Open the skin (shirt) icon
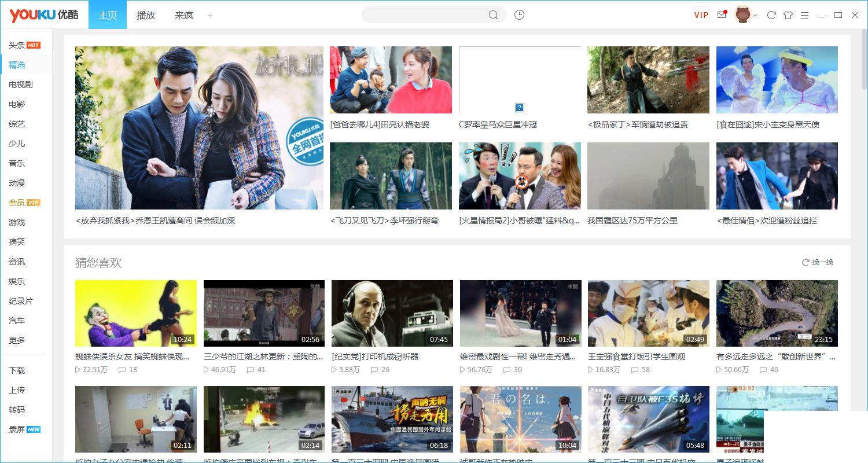Screen dimensions: 868x463 pos(788,15)
